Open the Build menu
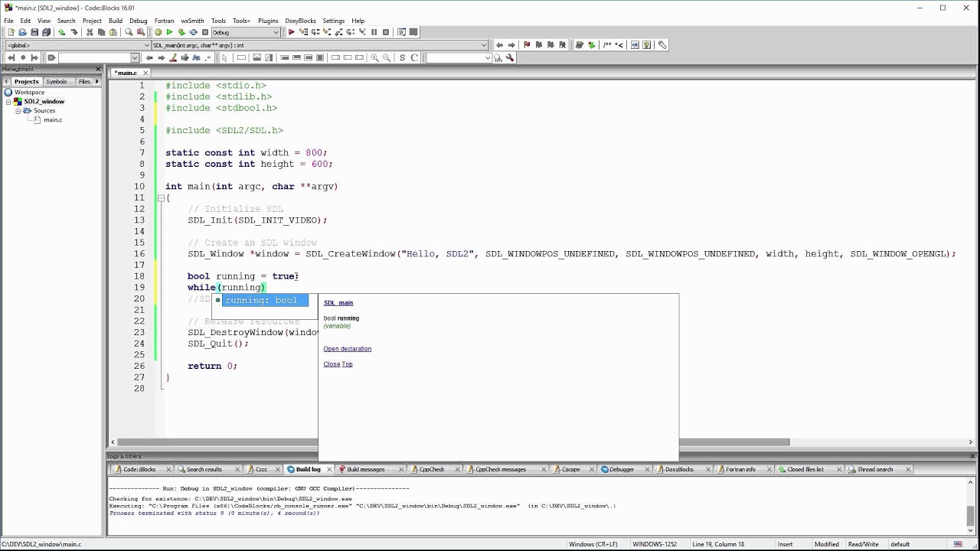 [x=115, y=21]
